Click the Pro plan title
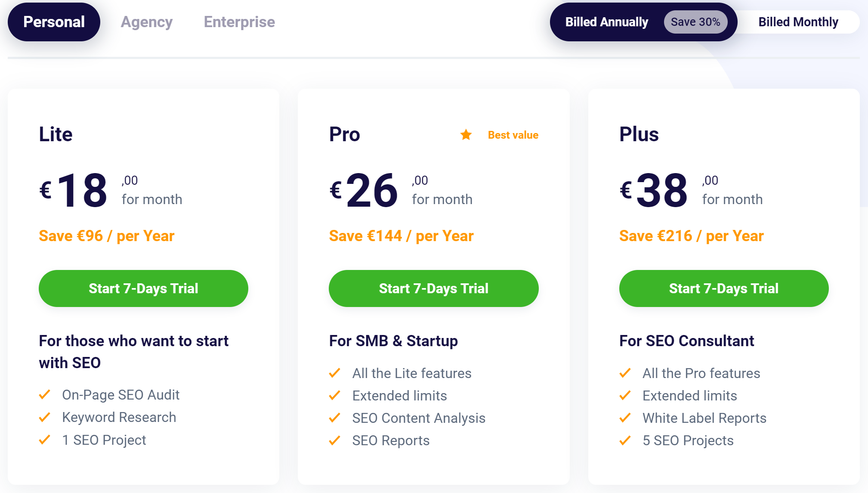Screen dimensions: 868x493 coord(344,134)
